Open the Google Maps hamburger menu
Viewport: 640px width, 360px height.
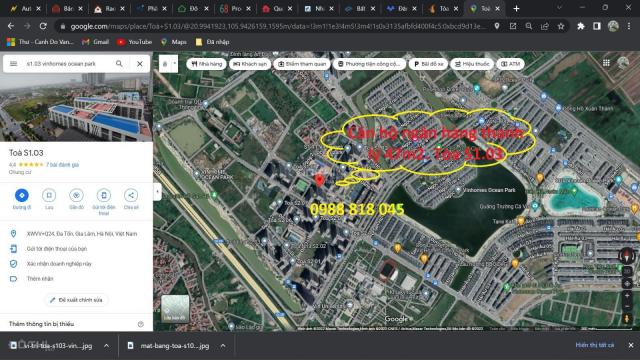13,64
